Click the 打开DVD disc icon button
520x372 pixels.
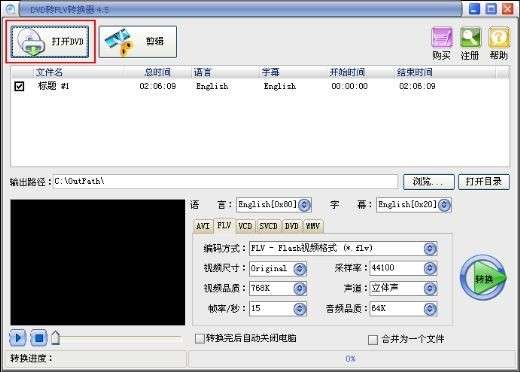[x=50, y=42]
